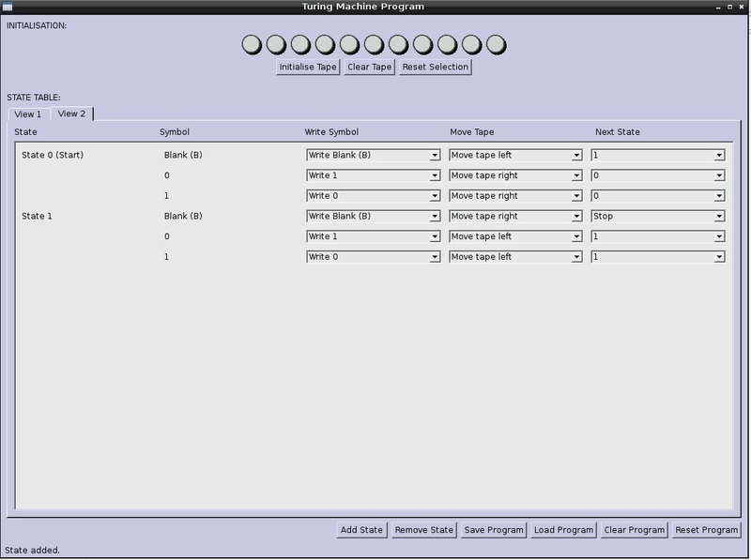Open the window menu icon in title bar
This screenshot has width=751, height=560.
8,7
